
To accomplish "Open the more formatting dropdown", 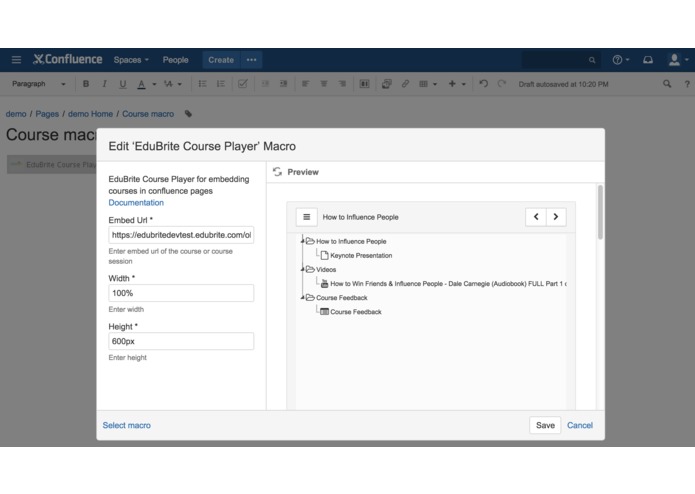I will tap(172, 84).
